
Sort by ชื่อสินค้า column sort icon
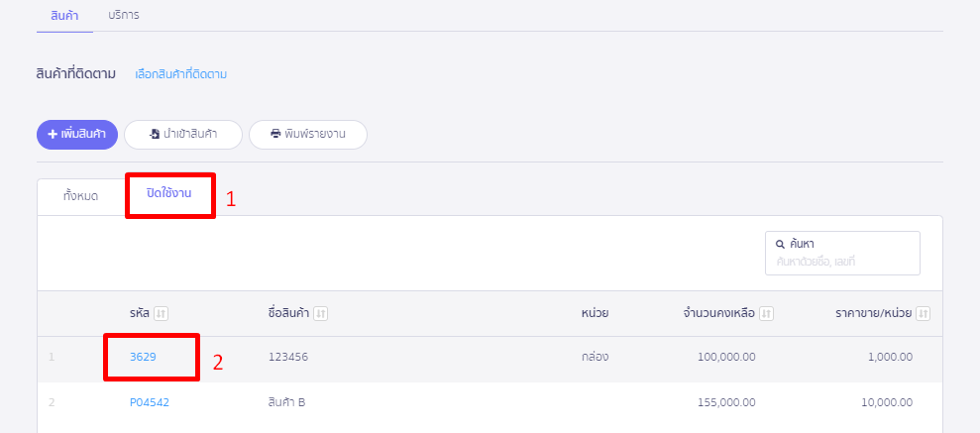pos(321,313)
